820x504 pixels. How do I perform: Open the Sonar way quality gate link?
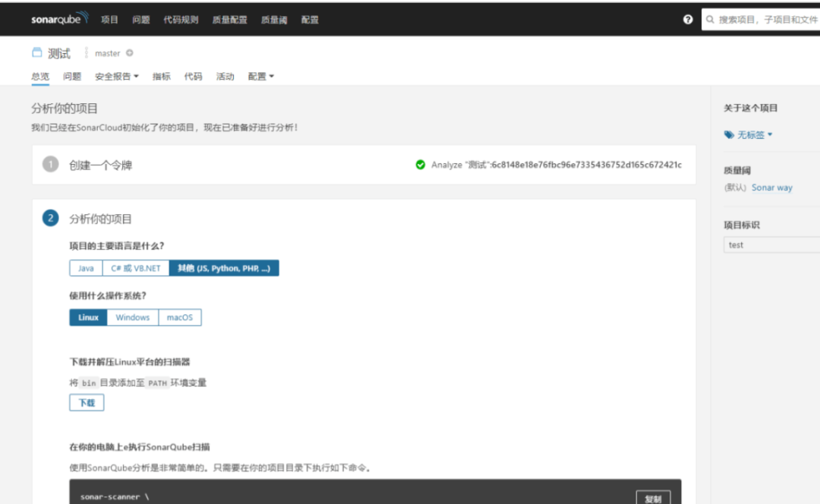click(772, 187)
